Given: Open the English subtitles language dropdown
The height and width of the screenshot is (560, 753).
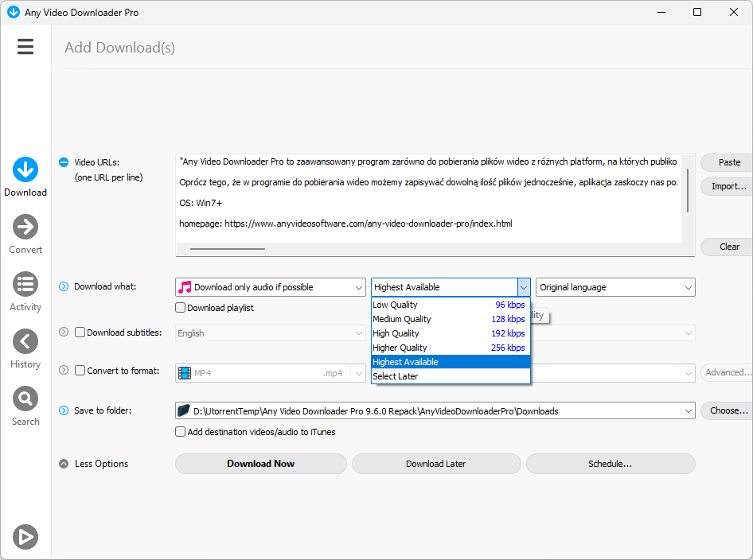Looking at the screenshot, I should click(271, 333).
